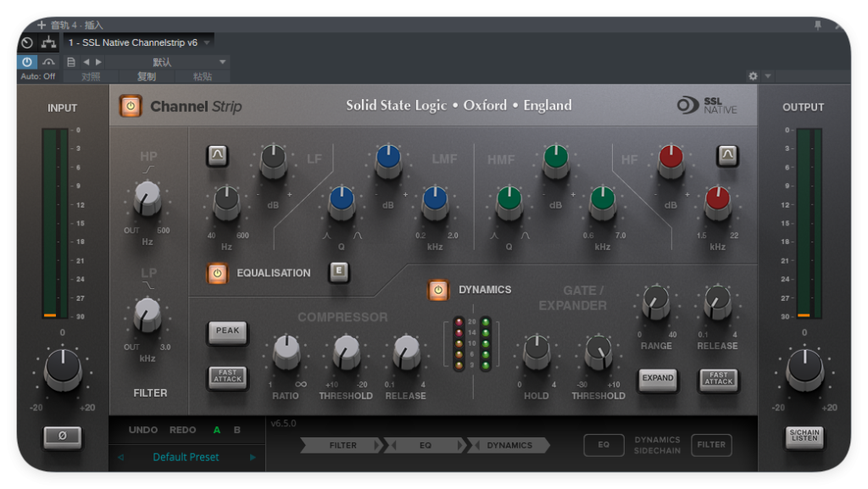The height and width of the screenshot is (489, 868).
Task: Click the red HF gain dB knob
Action: coord(671,161)
